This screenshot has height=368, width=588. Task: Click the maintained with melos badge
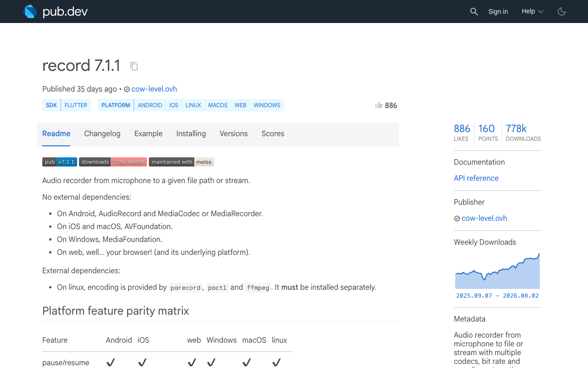(181, 162)
